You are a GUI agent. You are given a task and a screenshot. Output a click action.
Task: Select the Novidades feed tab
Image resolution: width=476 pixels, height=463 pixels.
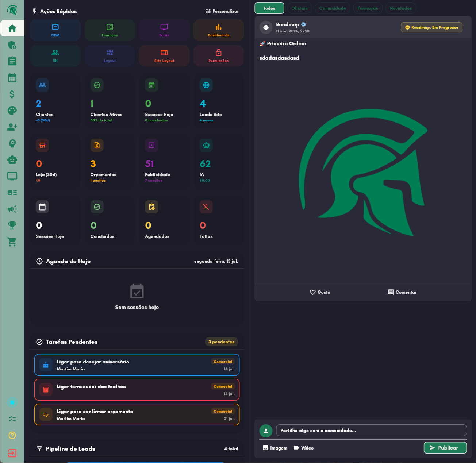click(x=401, y=8)
